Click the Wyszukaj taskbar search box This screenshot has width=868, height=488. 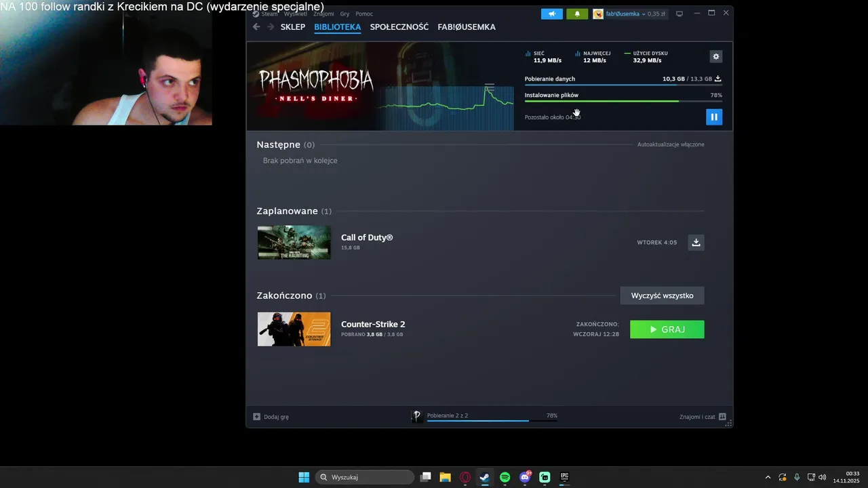point(365,477)
